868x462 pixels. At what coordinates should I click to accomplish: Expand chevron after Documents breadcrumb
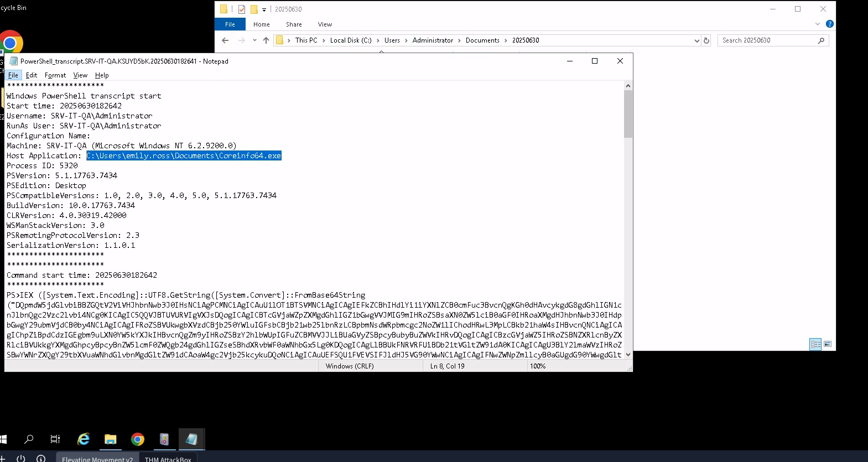click(506, 40)
